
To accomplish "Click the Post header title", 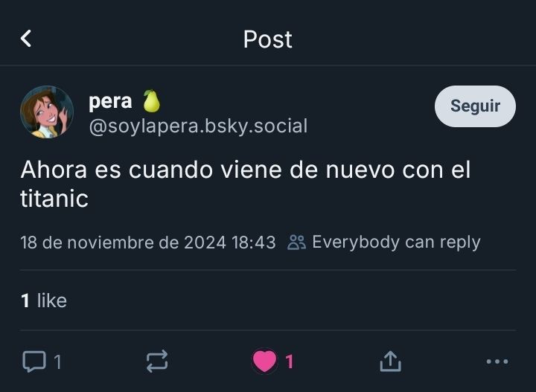I will coord(268,39).
